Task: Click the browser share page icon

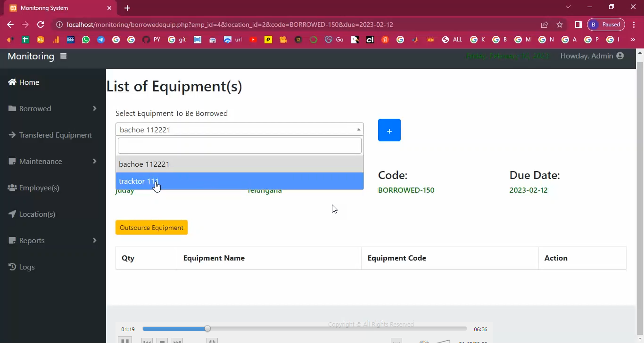Action: (545, 24)
